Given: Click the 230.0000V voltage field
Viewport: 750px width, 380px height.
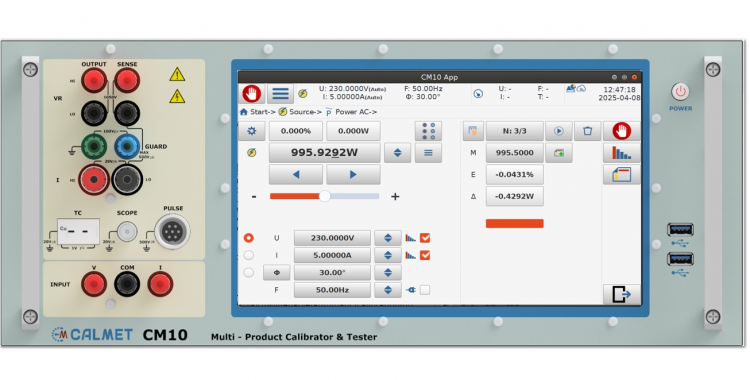Looking at the screenshot, I should 332,238.
